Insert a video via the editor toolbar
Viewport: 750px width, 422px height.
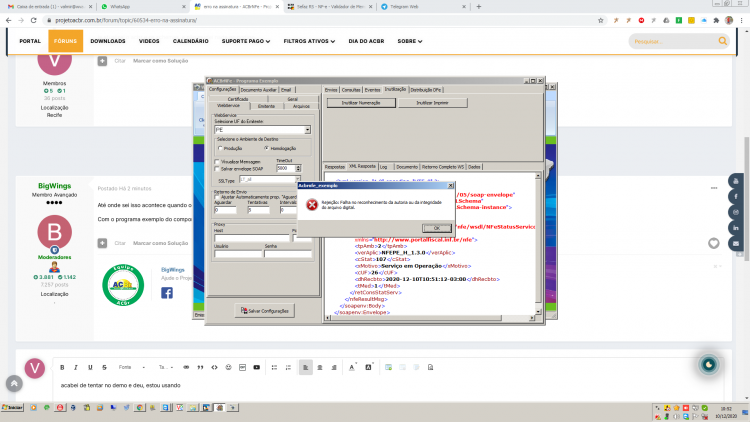(x=257, y=367)
